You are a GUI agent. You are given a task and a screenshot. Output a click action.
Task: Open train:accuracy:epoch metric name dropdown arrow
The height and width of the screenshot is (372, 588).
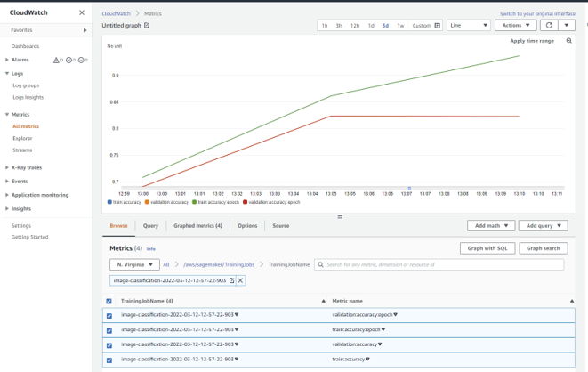click(383, 329)
